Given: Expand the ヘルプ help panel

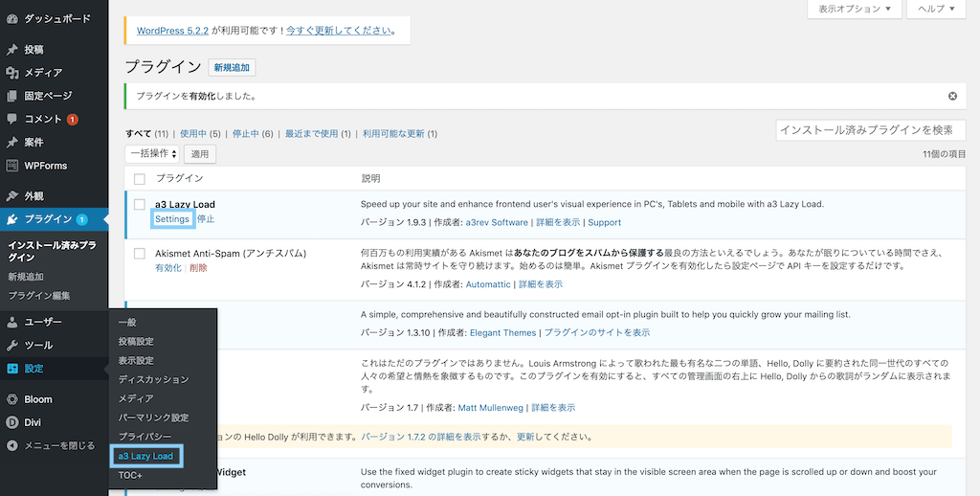Looking at the screenshot, I should click(x=936, y=9).
